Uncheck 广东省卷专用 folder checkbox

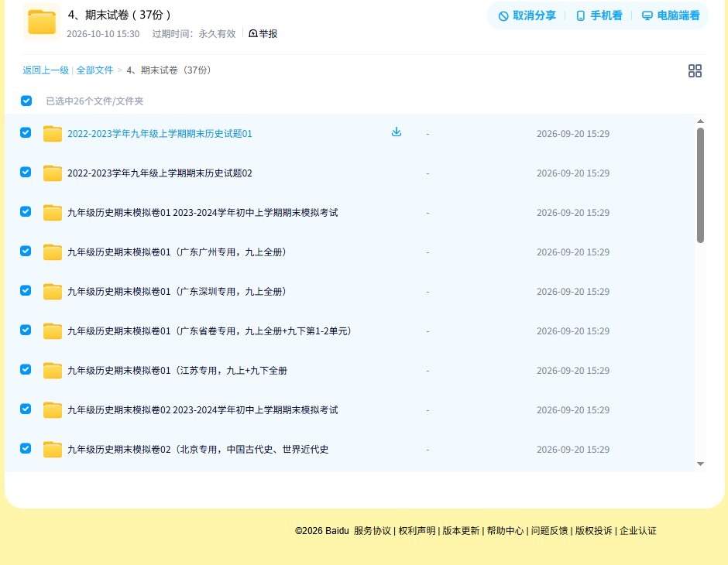click(x=26, y=330)
